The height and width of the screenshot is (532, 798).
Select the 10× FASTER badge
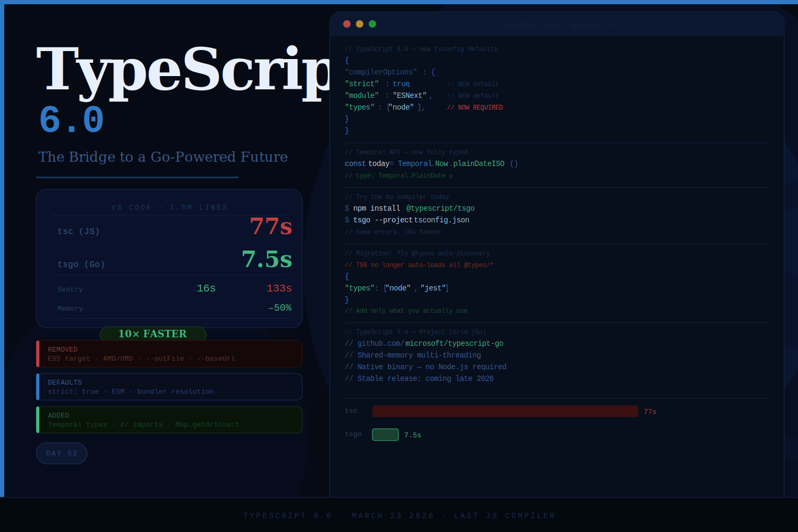coord(153,334)
